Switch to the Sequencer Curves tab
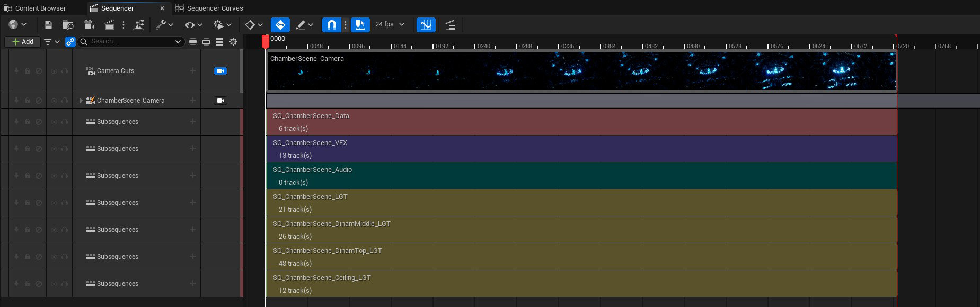980x307 pixels. point(209,8)
